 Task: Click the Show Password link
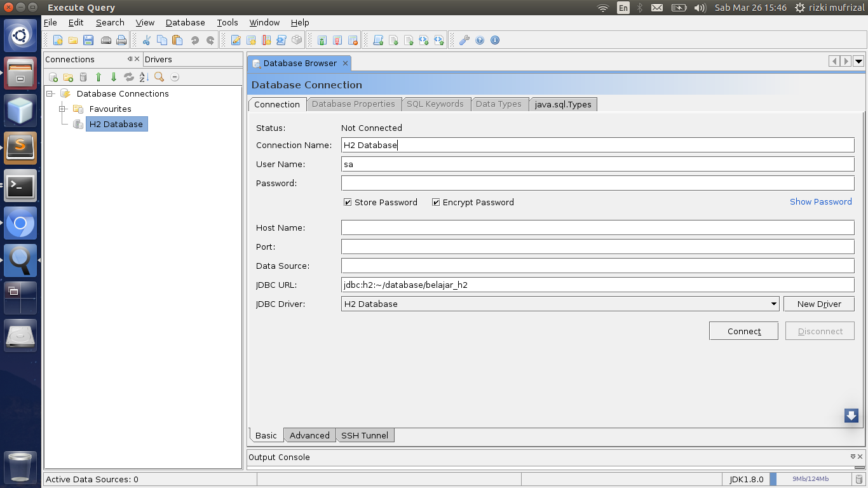820,201
